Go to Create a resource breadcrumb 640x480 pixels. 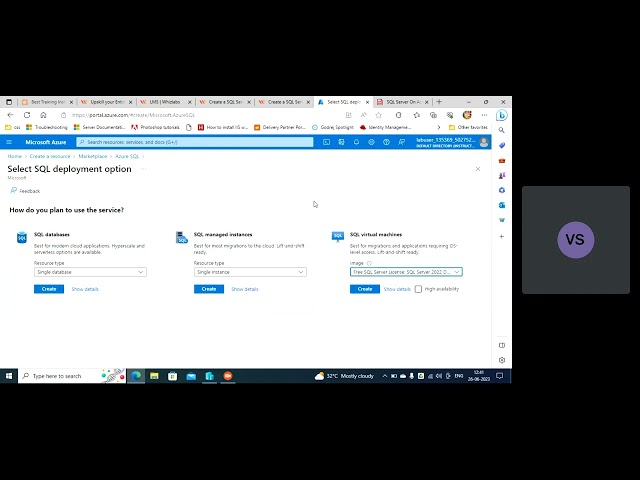click(50, 156)
